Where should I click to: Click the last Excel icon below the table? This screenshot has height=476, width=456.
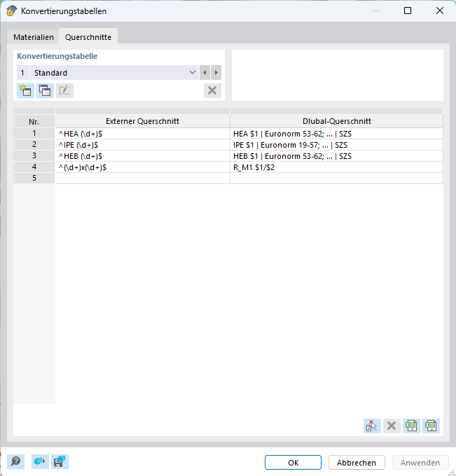[431, 426]
